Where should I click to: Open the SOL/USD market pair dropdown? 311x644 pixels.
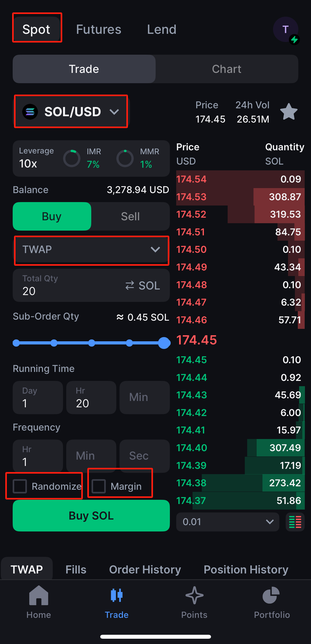tap(71, 112)
